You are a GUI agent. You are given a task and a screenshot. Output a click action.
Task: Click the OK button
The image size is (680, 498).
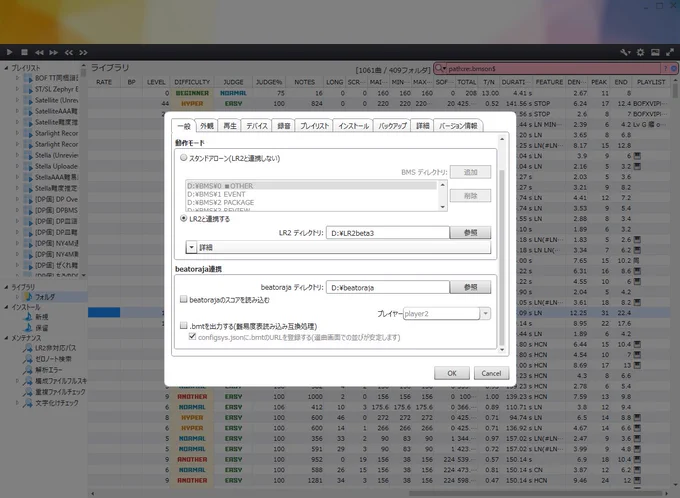pos(452,373)
